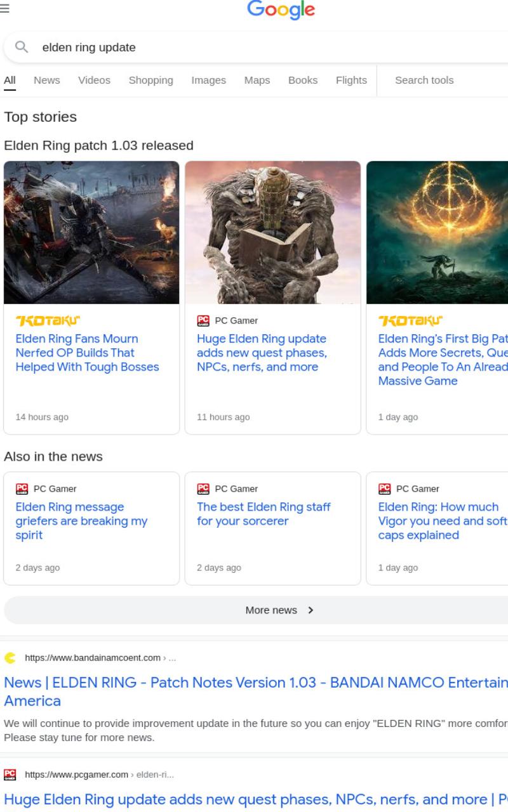The image size is (508, 812).
Task: Open 'The best Elden Ring staff' article
Action: click(264, 514)
